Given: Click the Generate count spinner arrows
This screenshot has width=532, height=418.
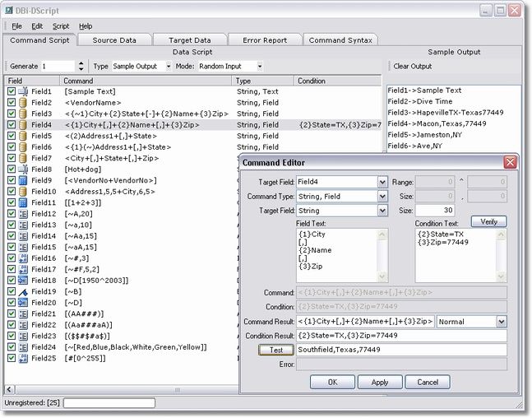Looking at the screenshot, I should click(81, 66).
